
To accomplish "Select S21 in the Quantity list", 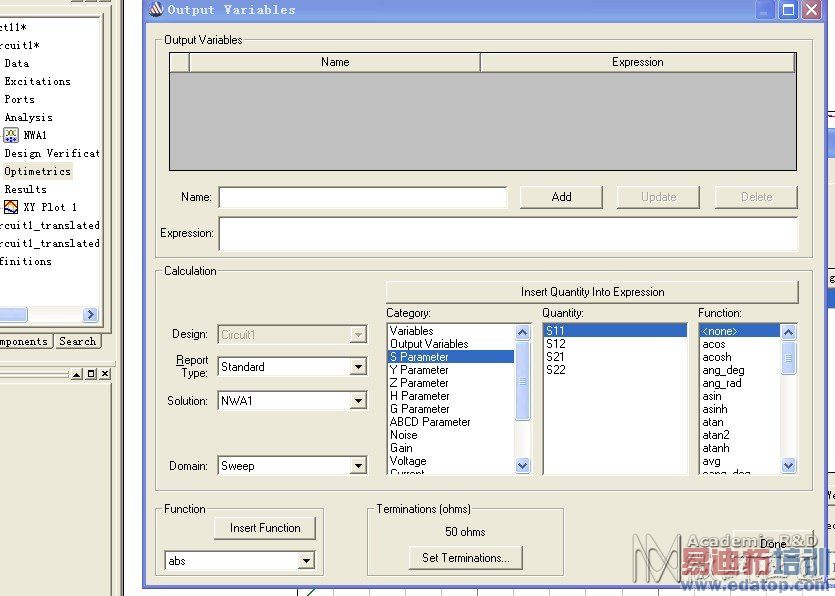I will click(x=615, y=357).
